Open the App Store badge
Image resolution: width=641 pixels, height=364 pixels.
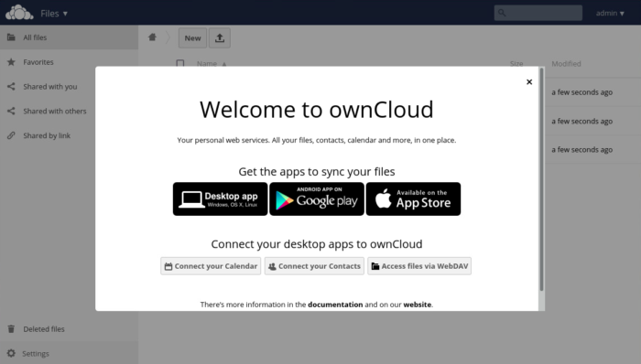(413, 199)
